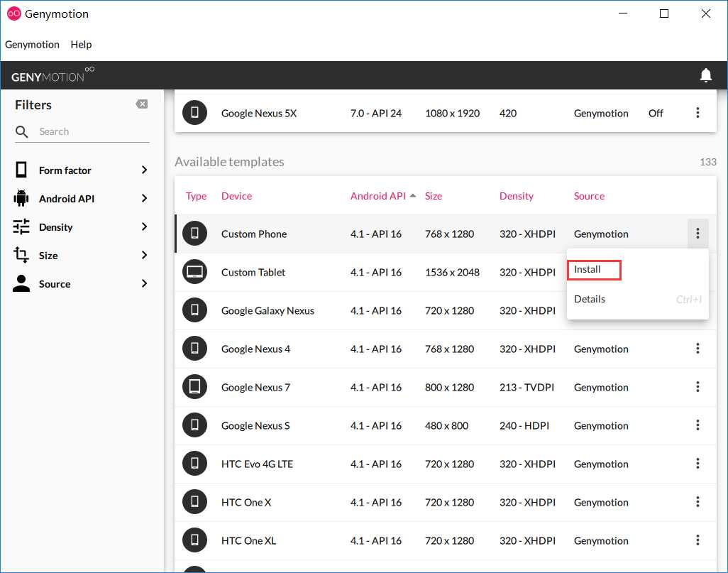Clear filters with the backspace icon
Screen dimensions: 728x573
(142, 104)
